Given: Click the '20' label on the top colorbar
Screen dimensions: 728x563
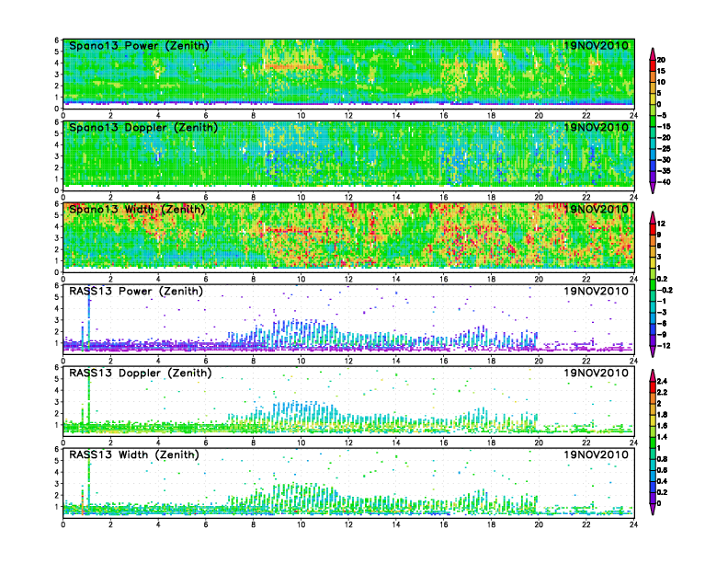Looking at the screenshot, I should point(661,60).
